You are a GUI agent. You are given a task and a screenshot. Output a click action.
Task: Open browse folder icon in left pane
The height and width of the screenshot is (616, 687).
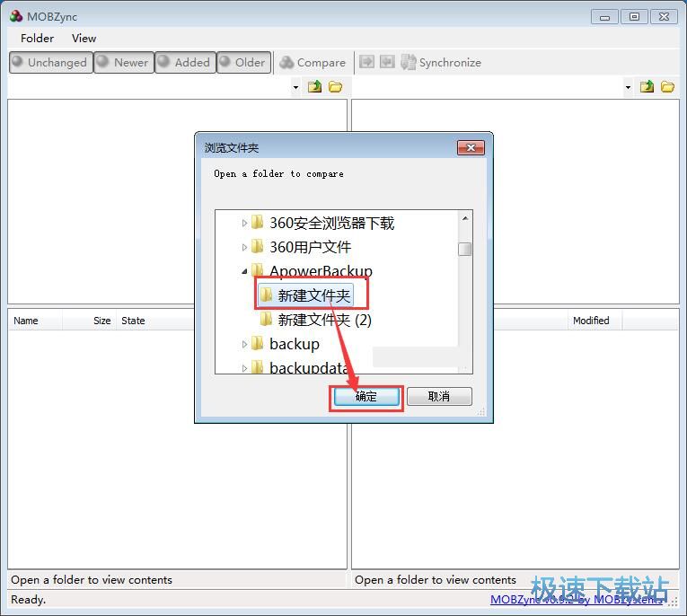tap(336, 87)
